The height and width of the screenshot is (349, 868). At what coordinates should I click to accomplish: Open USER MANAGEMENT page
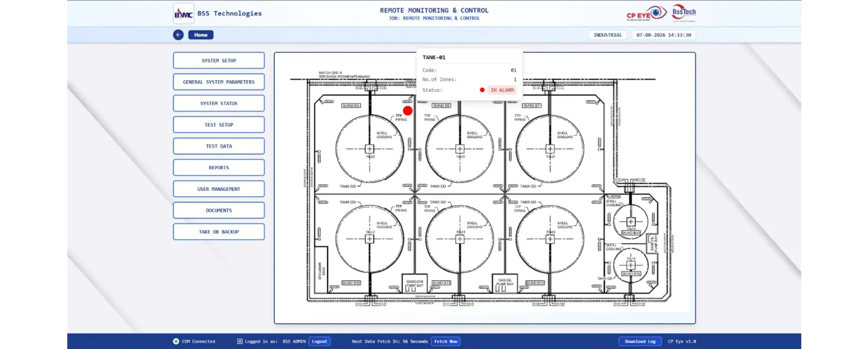[219, 189]
